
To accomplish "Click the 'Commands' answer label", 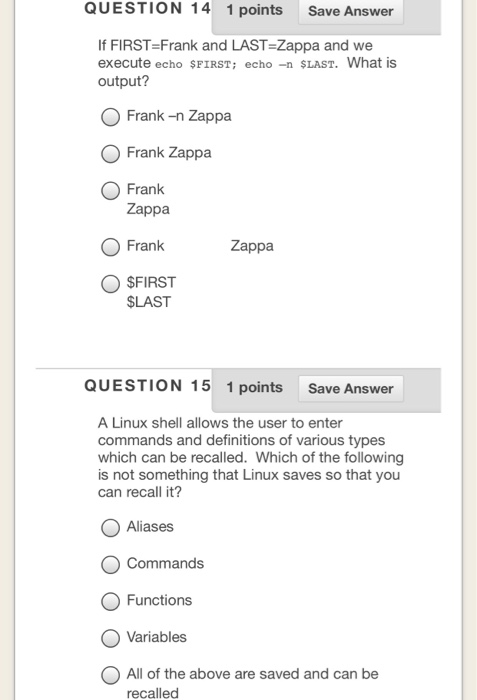I will coord(165,563).
